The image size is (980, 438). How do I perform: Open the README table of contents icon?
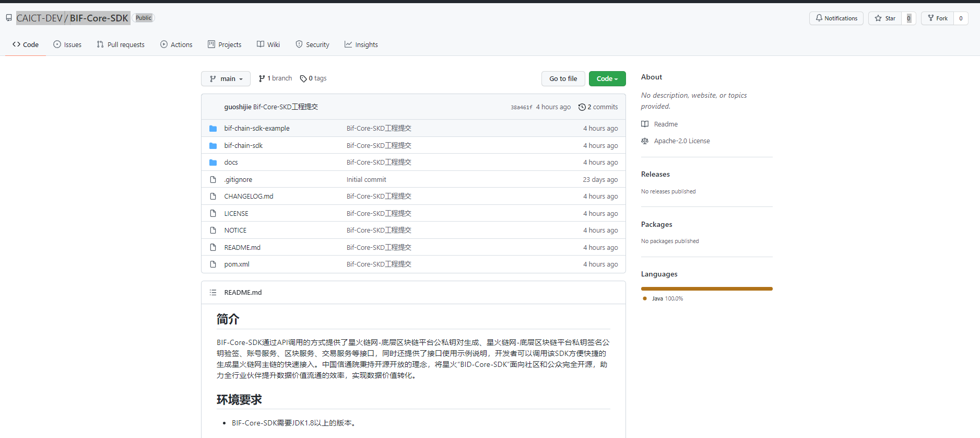(213, 293)
